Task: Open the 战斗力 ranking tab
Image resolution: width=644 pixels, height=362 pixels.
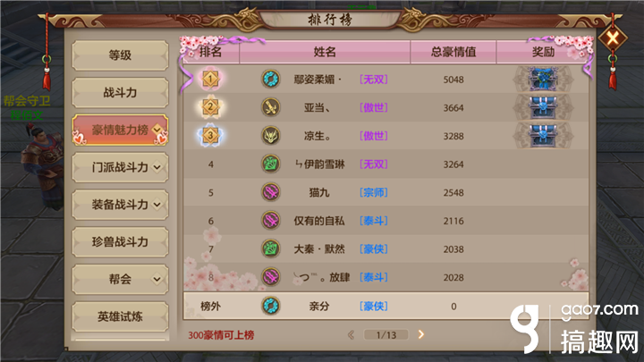Action: pyautogui.click(x=120, y=92)
